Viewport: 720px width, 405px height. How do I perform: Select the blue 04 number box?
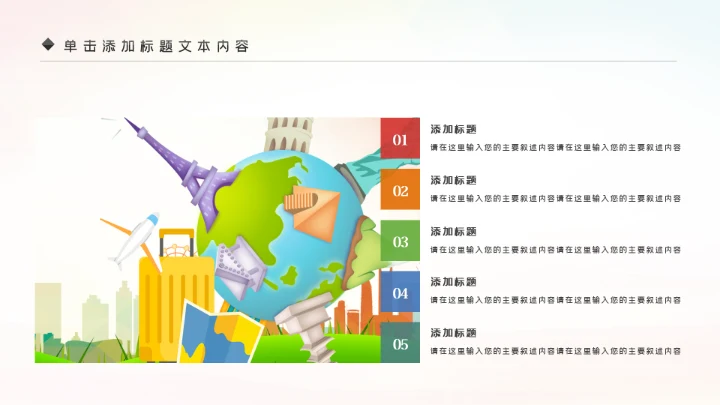(x=400, y=292)
